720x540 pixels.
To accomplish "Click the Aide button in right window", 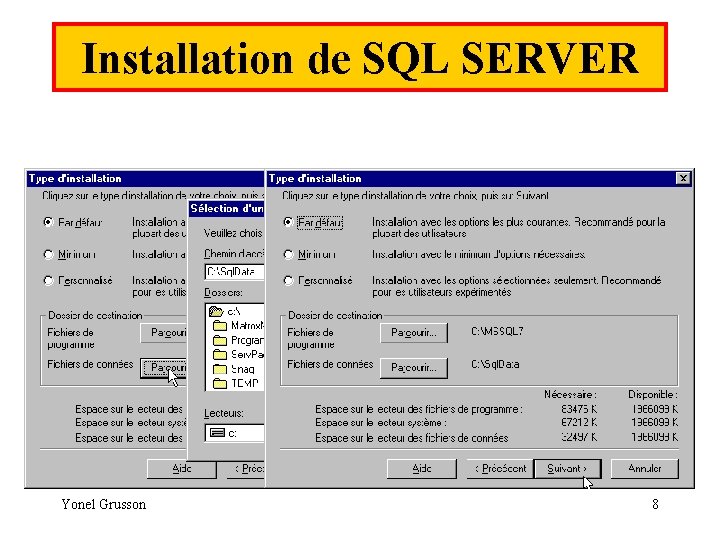I will [422, 469].
